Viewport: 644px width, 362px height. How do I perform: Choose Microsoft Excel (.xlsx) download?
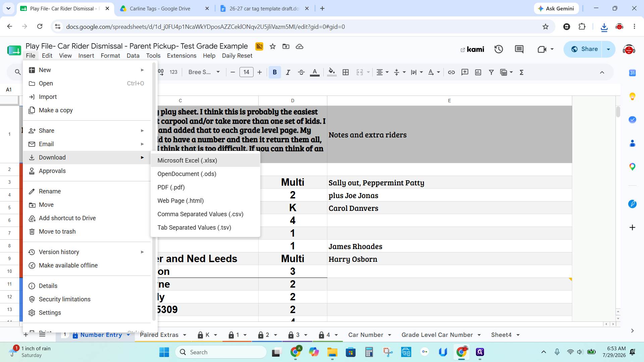tap(205, 160)
